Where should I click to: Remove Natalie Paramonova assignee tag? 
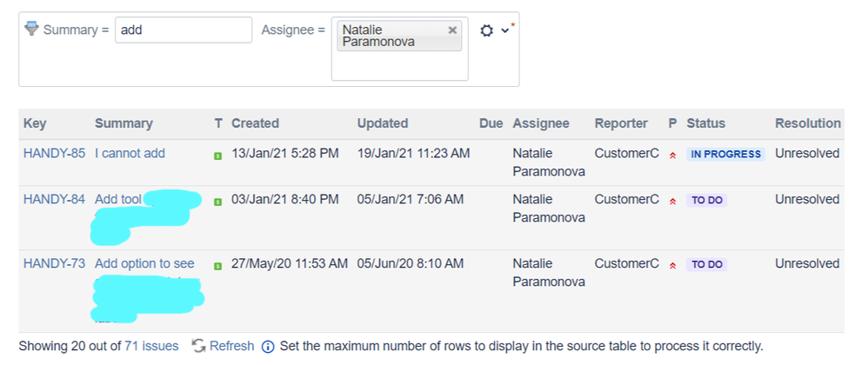pos(452,30)
